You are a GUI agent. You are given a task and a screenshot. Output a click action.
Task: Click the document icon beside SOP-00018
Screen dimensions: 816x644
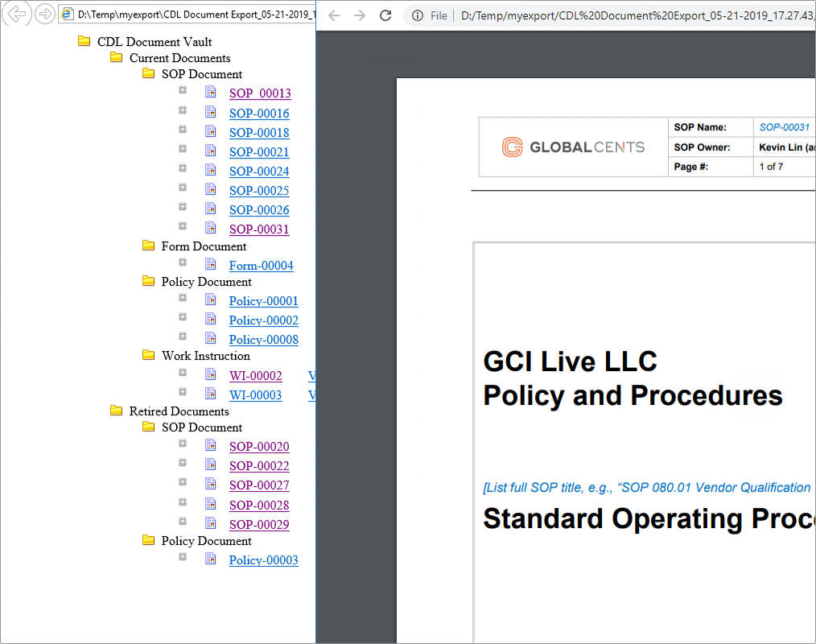[x=210, y=131]
